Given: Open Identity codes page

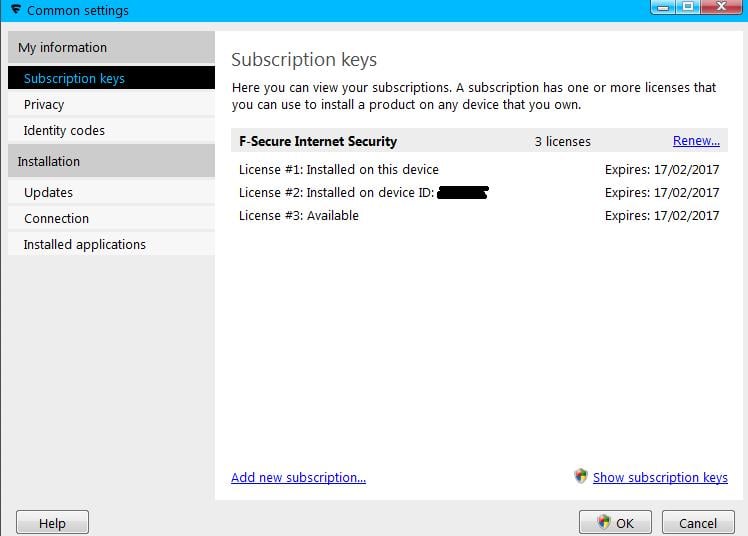Looking at the screenshot, I should (x=111, y=130).
